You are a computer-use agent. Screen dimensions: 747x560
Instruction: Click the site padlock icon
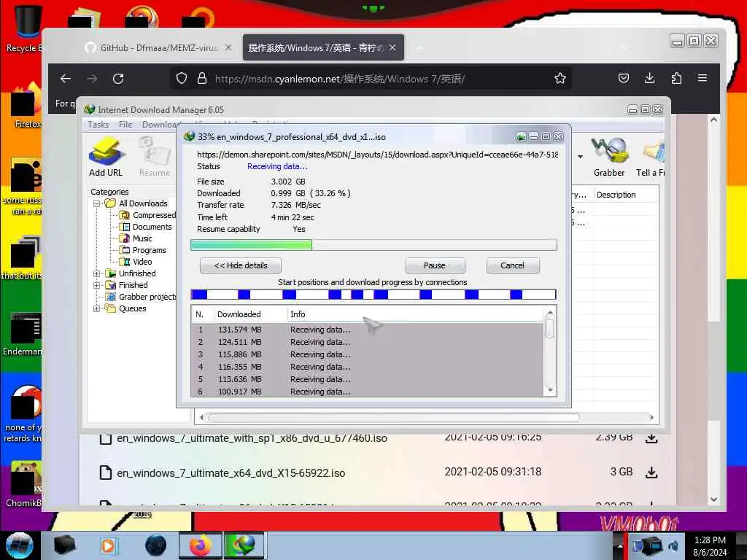click(x=202, y=79)
